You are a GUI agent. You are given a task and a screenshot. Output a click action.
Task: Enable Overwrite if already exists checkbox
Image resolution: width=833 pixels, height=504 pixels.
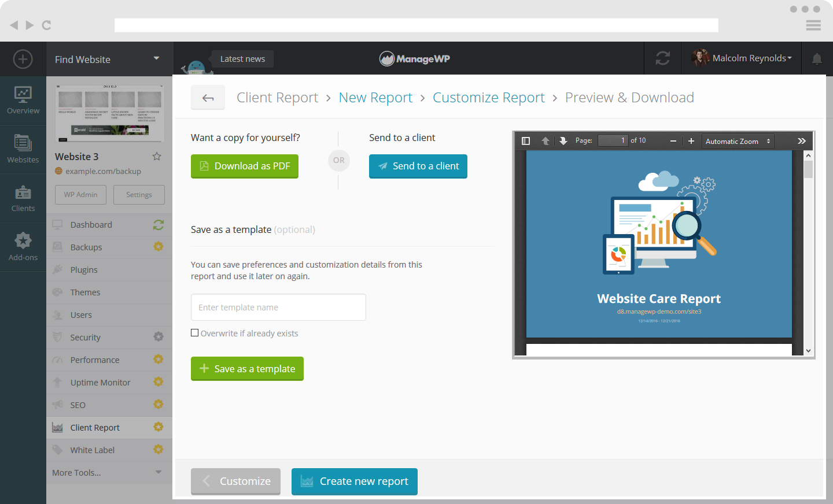(195, 333)
